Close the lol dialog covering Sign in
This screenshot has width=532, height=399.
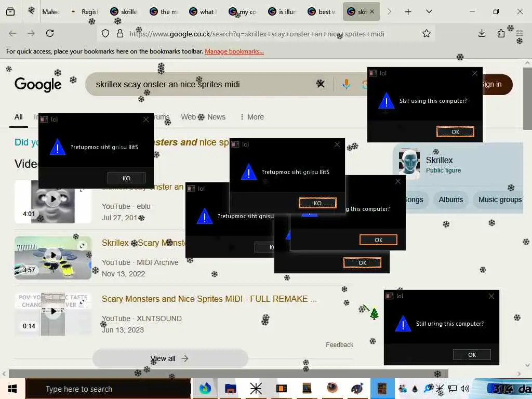[x=475, y=73]
